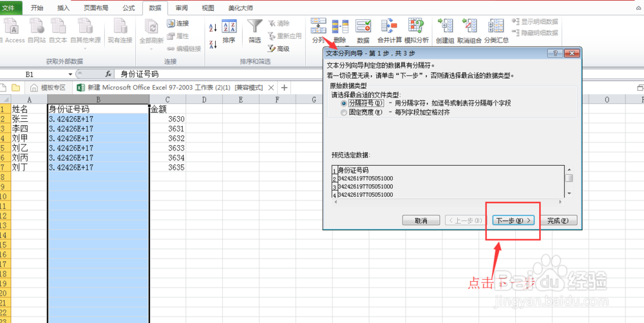Click the yellow folder open icon
644x323 pixels.
point(15,88)
